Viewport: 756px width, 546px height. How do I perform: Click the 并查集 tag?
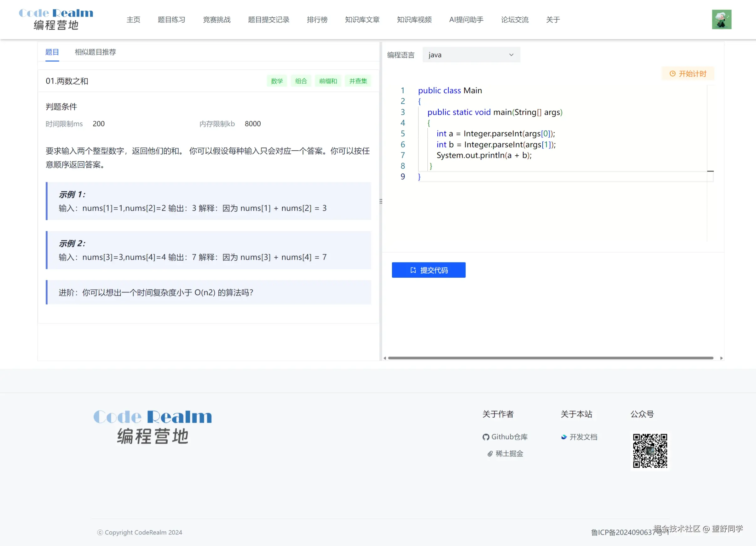[358, 81]
